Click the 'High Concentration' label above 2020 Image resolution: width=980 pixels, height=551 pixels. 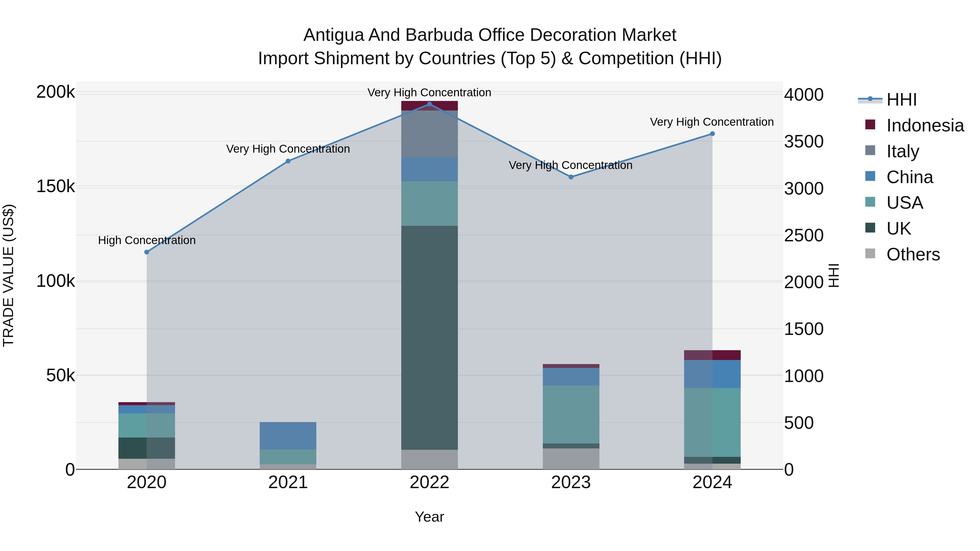(x=147, y=240)
